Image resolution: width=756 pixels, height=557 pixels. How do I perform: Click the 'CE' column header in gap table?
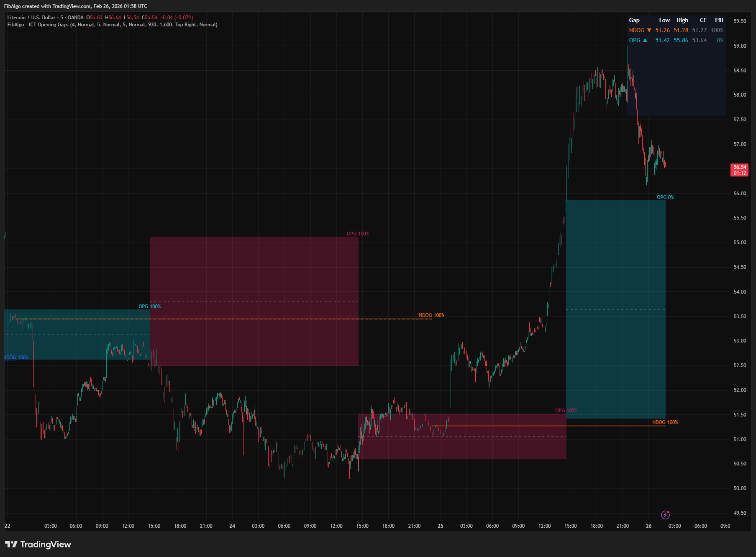703,20
